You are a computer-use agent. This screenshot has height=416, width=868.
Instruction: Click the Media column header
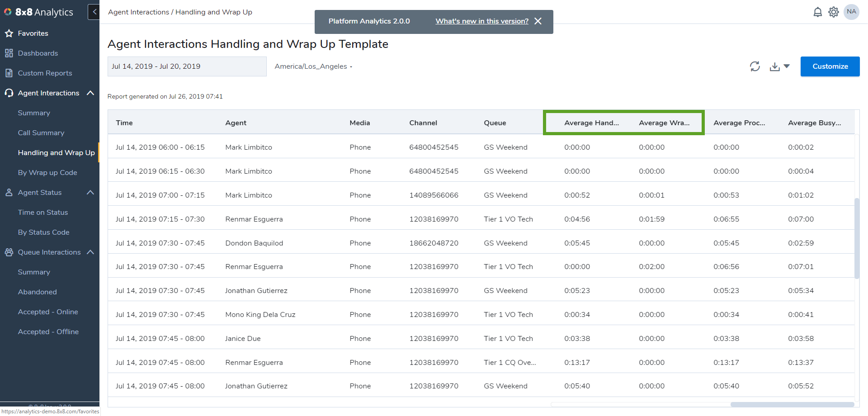pyautogui.click(x=360, y=123)
